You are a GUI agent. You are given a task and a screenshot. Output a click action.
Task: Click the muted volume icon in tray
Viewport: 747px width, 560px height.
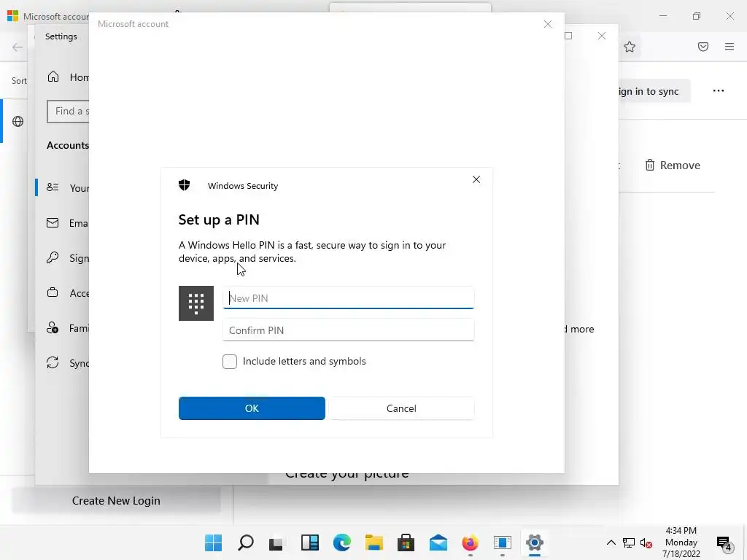(x=646, y=542)
